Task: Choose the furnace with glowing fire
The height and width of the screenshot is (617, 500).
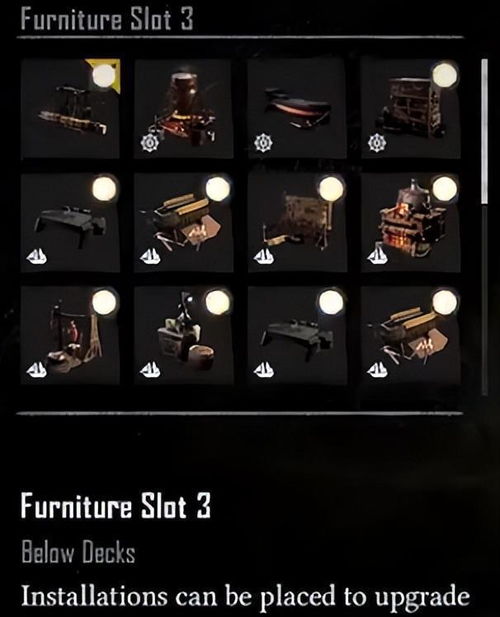Action: click(x=411, y=222)
